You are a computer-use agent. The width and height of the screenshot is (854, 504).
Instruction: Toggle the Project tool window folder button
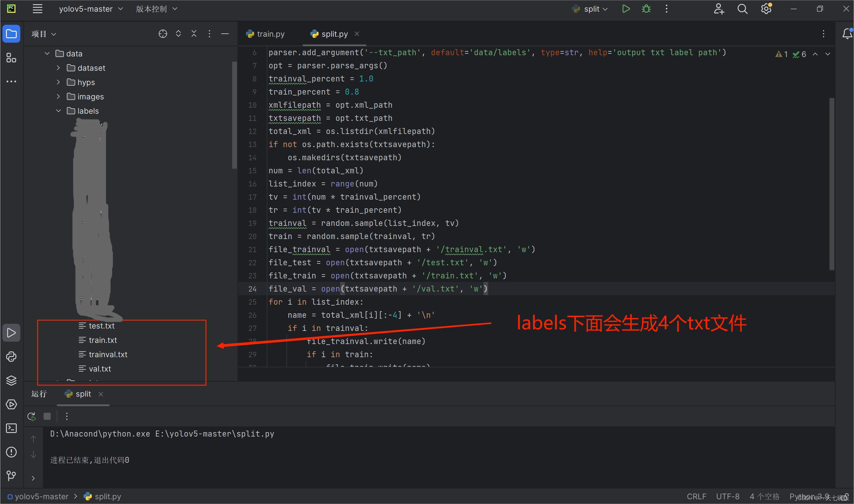click(x=11, y=34)
